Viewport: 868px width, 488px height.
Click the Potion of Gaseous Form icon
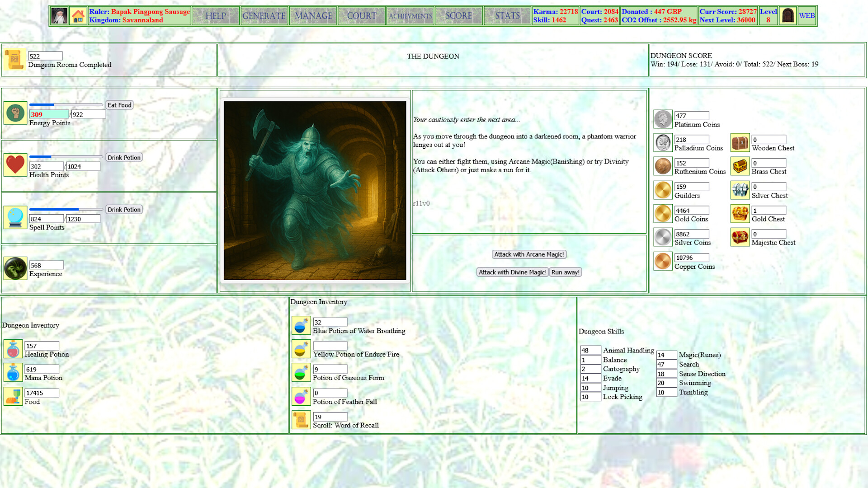301,373
